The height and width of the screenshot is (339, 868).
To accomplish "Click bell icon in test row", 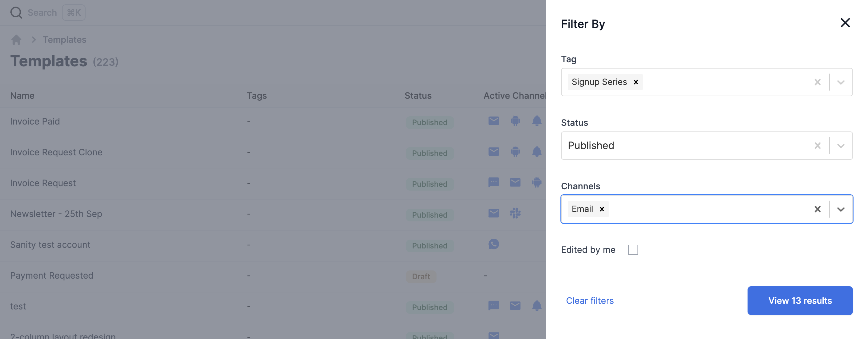I will tap(537, 306).
